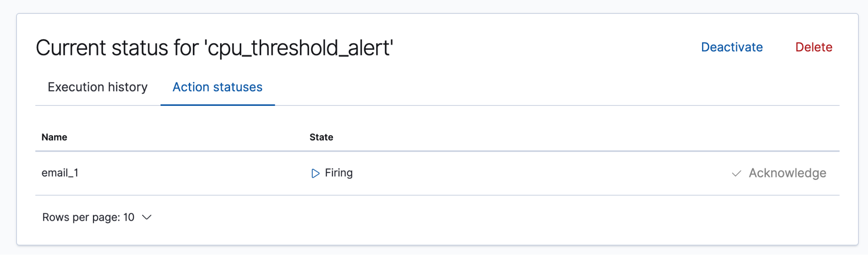Click the email_1 action name
The image size is (868, 255).
[x=59, y=173]
